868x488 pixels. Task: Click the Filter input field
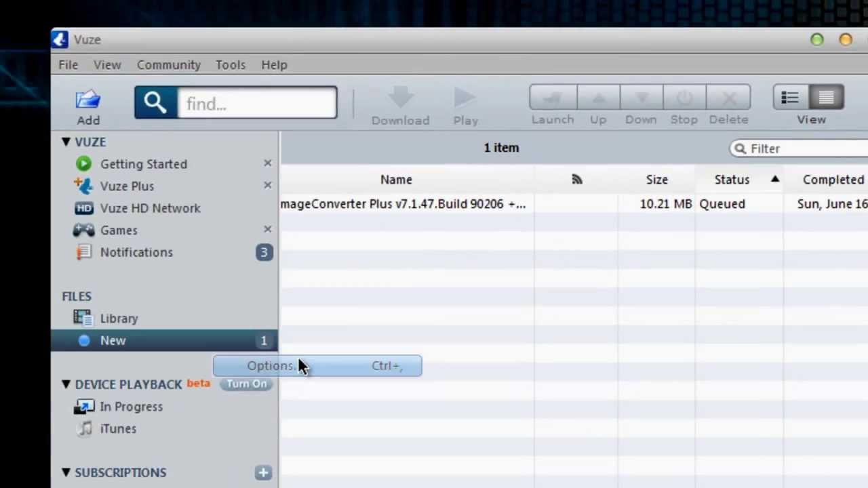point(799,148)
